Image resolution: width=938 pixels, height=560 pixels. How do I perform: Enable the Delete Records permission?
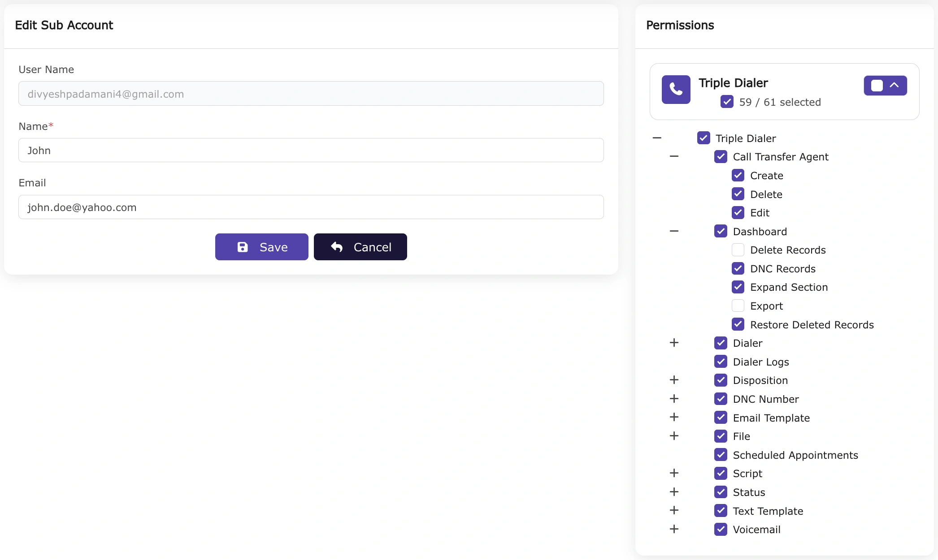coord(738,250)
